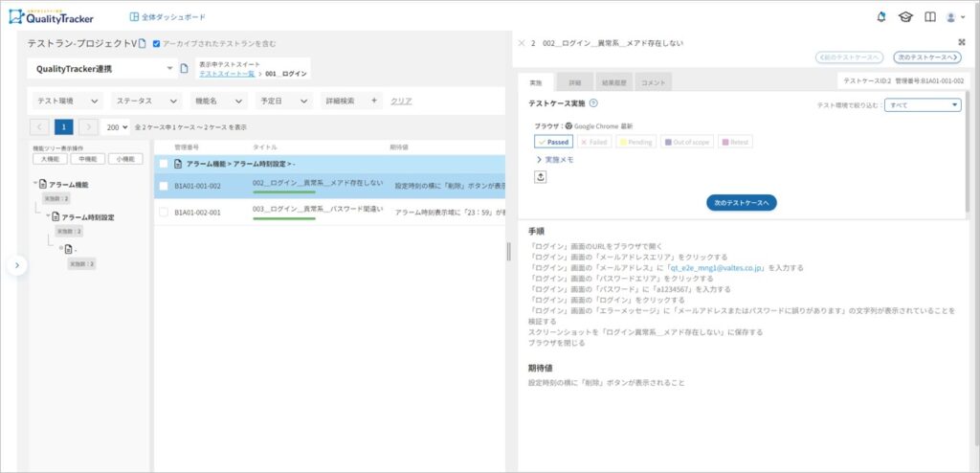Click the document icon beside QualityTracker連携 dropdown
This screenshot has height=473, width=980.
click(185, 69)
